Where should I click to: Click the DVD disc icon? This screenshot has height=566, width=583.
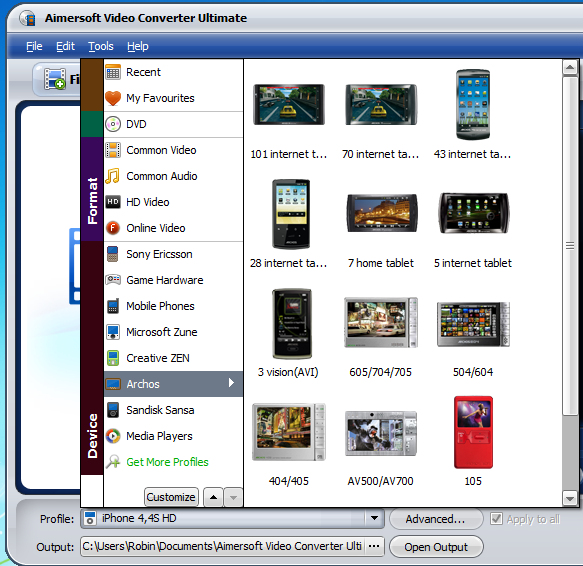pyautogui.click(x=113, y=124)
